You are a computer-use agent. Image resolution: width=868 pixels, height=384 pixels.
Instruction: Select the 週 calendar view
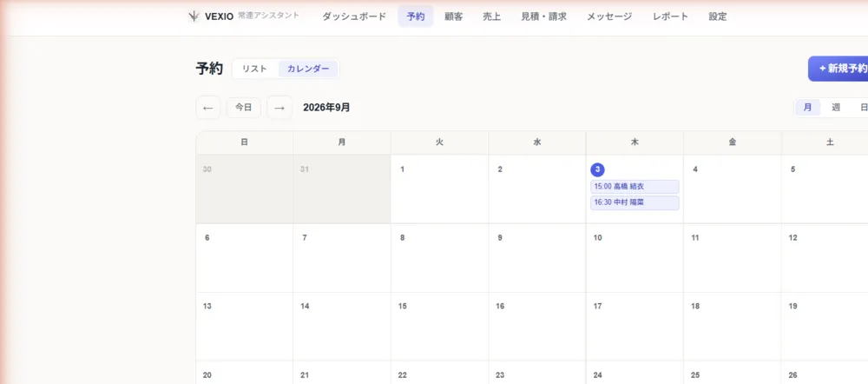click(x=836, y=108)
